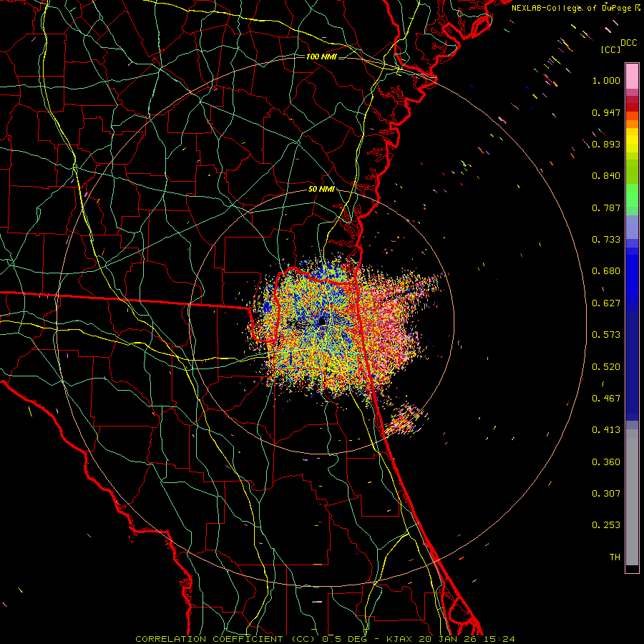The image size is (644, 644).
Task: Click the 0.413 color scale label
Action: pyautogui.click(x=606, y=430)
